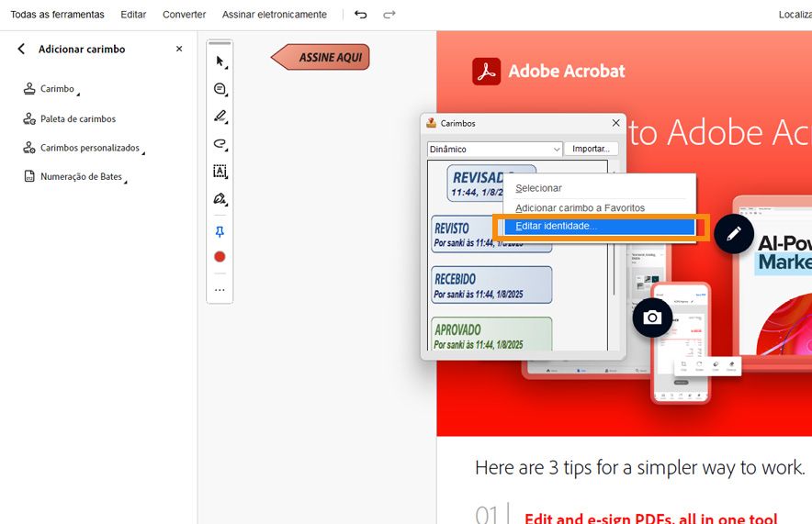Click the Carimbos dialog title icon
The width and height of the screenshot is (812, 524).
pyautogui.click(x=432, y=123)
